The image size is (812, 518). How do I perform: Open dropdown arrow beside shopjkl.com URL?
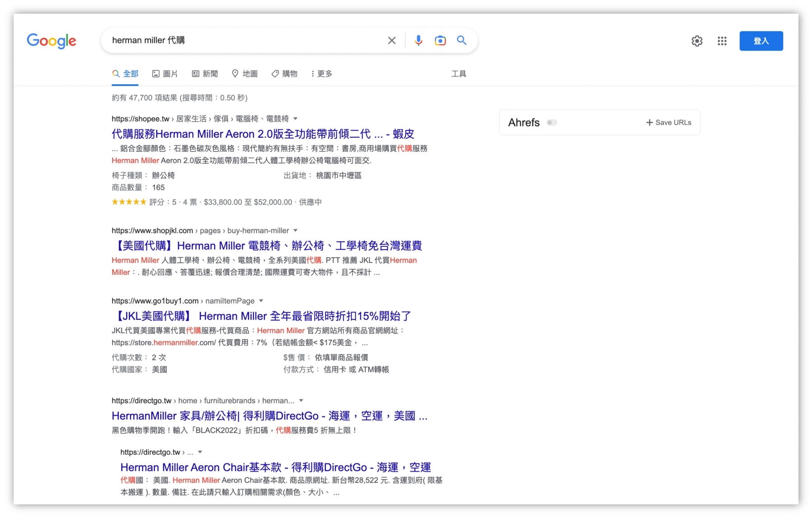[x=295, y=230]
